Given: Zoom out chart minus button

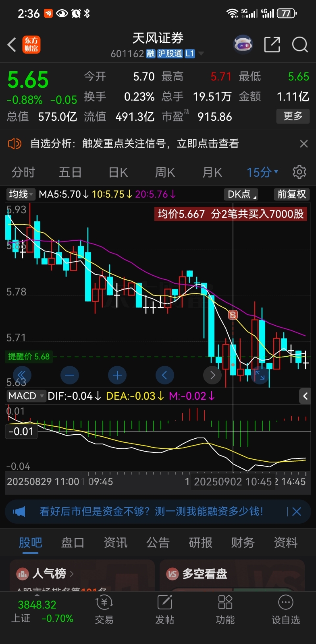Looking at the screenshot, I should point(70,376).
